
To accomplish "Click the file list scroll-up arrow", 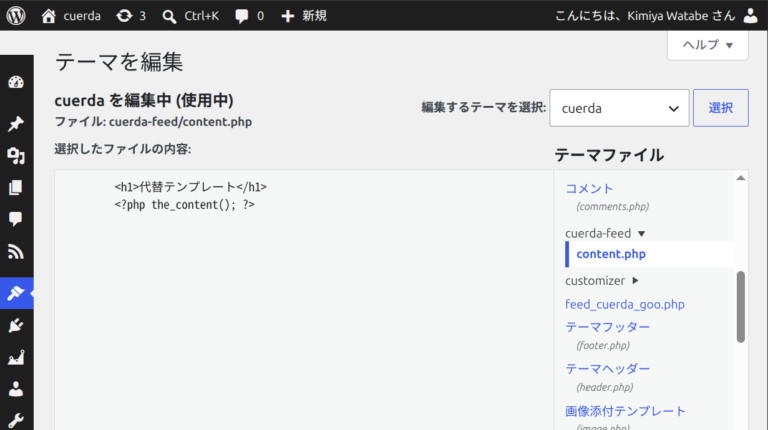I will (741, 178).
